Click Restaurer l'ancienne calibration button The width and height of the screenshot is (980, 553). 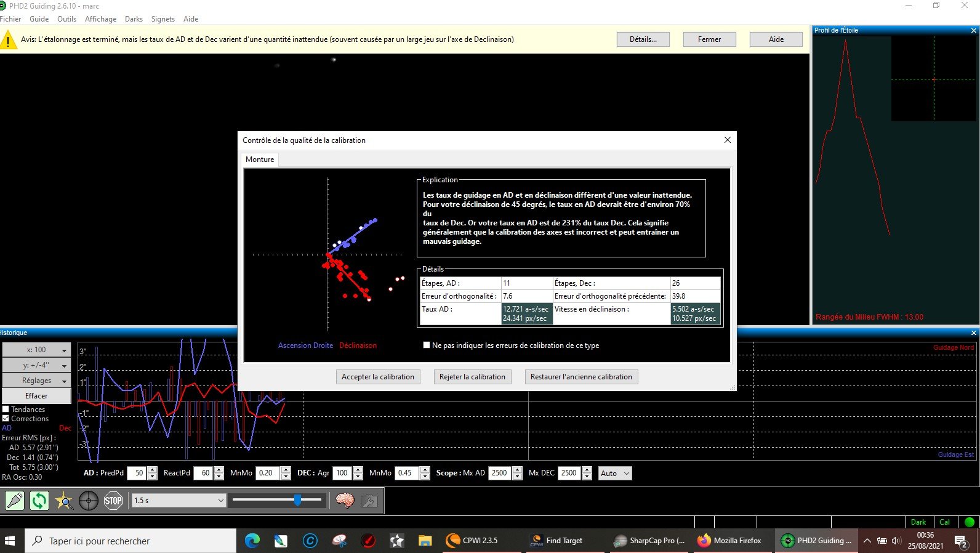pos(581,377)
